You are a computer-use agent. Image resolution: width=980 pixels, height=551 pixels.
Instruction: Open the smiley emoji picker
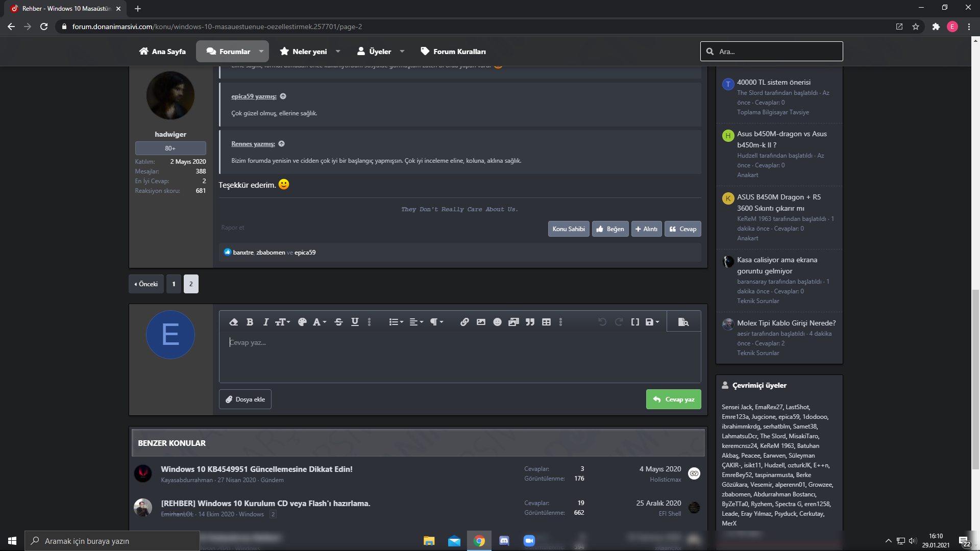[x=497, y=322]
